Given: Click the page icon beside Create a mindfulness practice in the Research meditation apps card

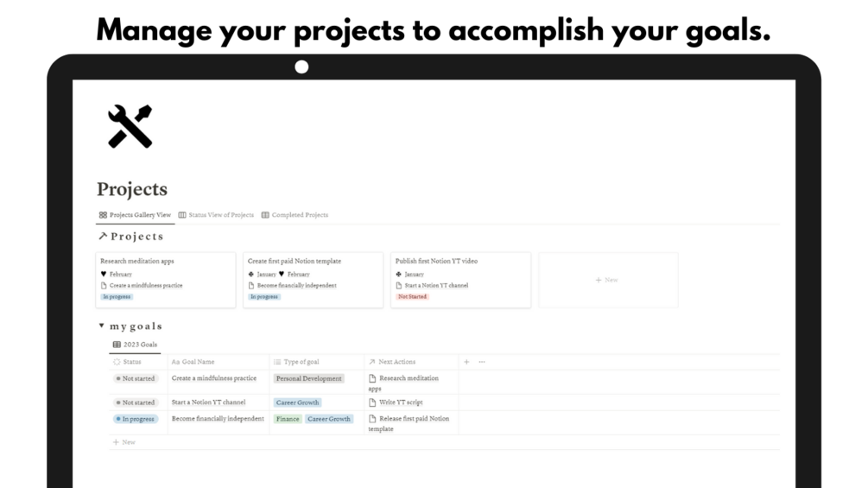Looking at the screenshot, I should coord(104,285).
